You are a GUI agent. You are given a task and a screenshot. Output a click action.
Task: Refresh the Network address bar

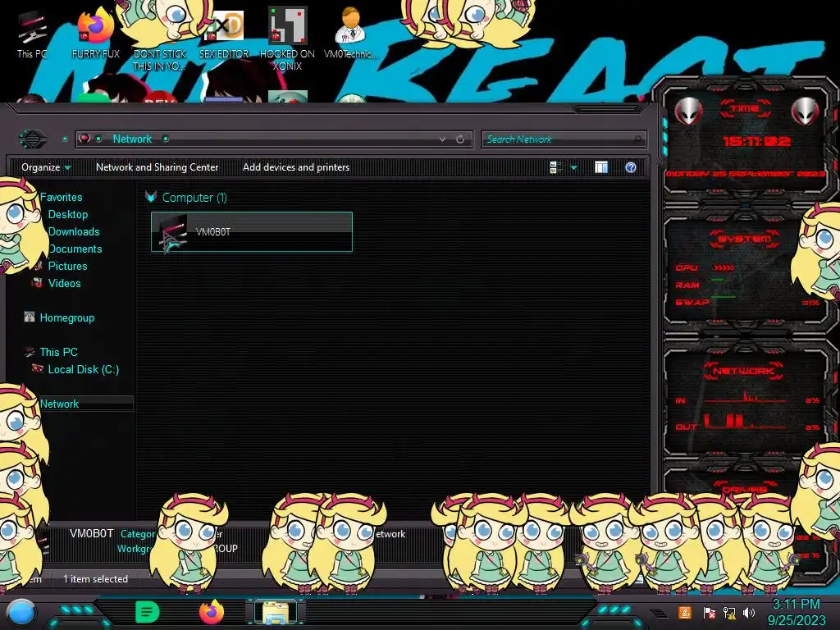tap(460, 139)
